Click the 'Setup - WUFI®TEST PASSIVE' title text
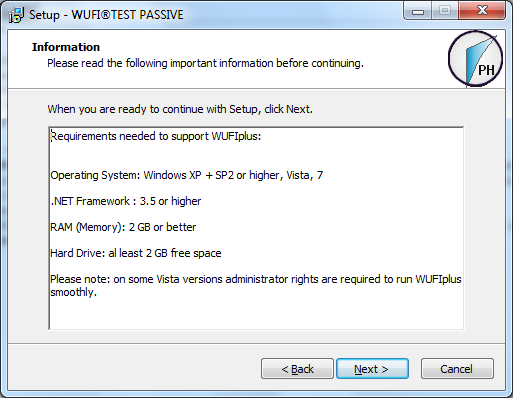The height and width of the screenshot is (398, 513). click(106, 15)
